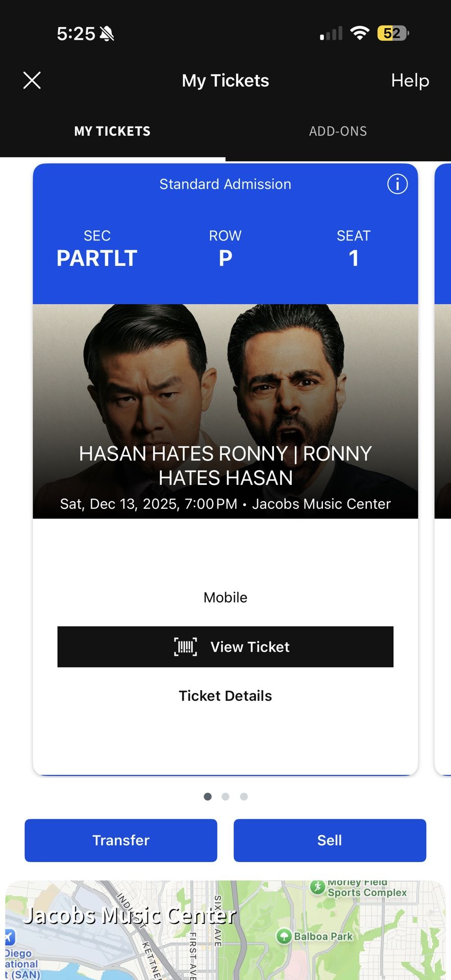Tap the barcode icon on View Ticket

(x=186, y=647)
